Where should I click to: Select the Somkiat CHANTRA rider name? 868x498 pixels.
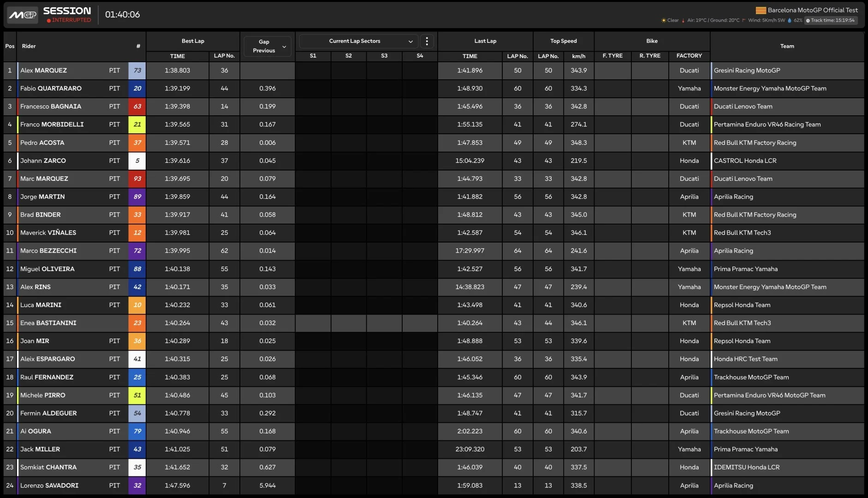48,467
